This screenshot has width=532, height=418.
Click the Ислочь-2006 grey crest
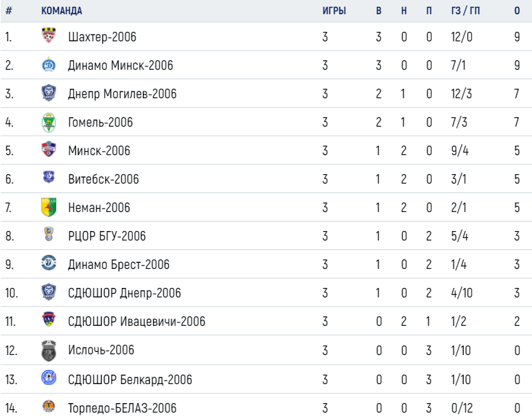pos(49,350)
